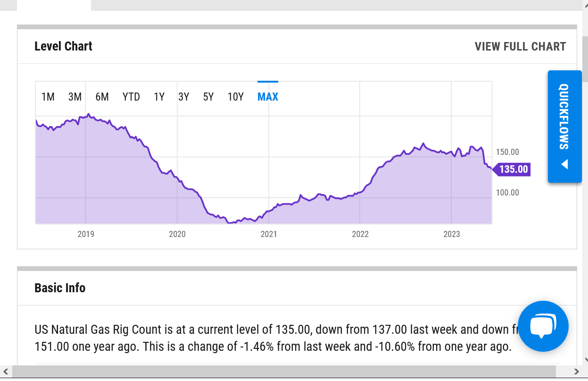Open VIEW FULL CHART link
588x381 pixels.
pos(520,46)
